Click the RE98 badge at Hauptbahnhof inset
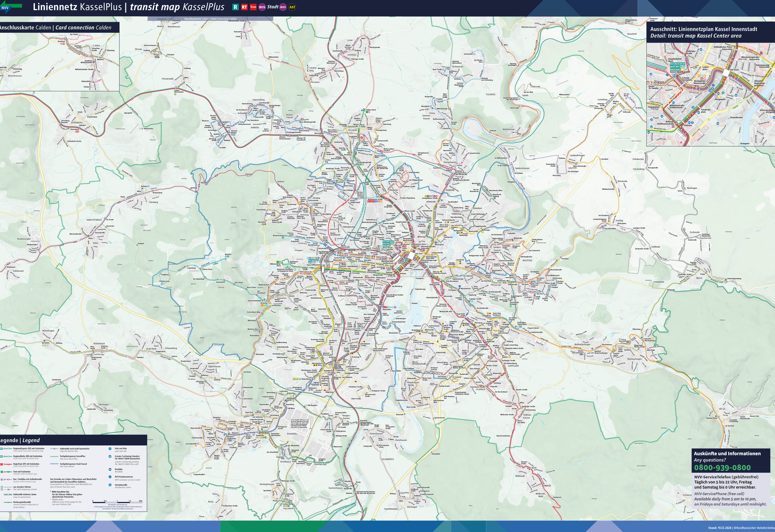This screenshot has height=532, width=775. pyautogui.click(x=673, y=67)
